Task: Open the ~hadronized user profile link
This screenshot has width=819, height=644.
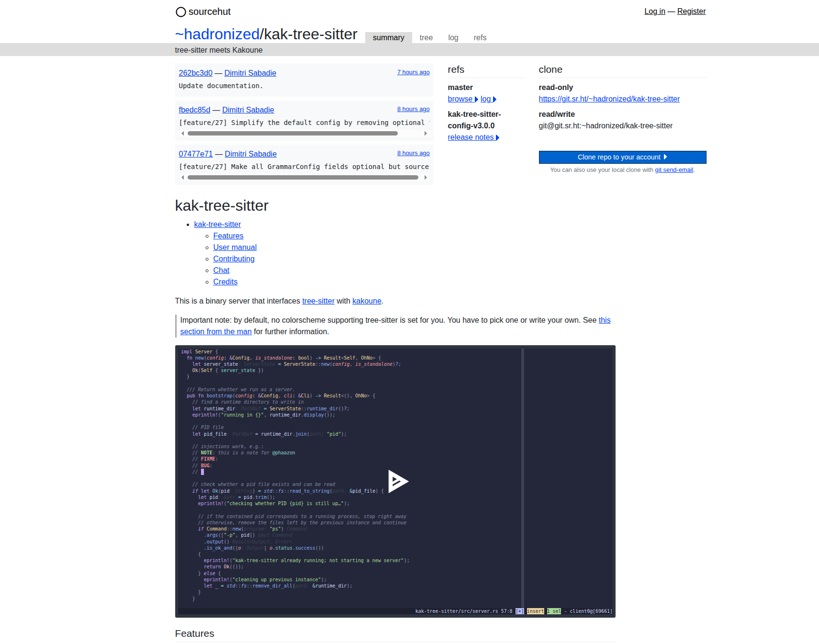Action: coord(217,34)
